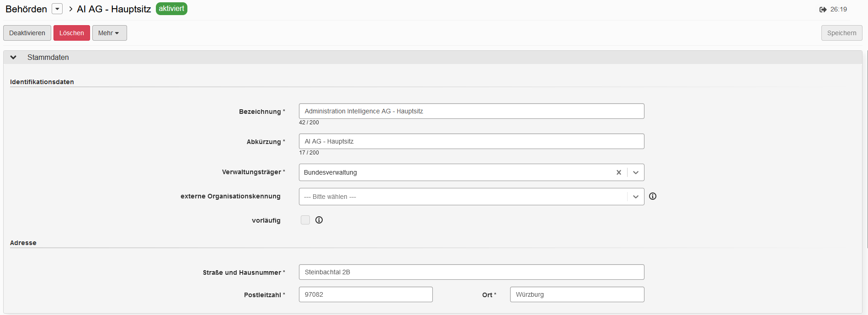The width and height of the screenshot is (868, 315).
Task: Click the Ort field containing Würzburg
Action: coord(577,294)
